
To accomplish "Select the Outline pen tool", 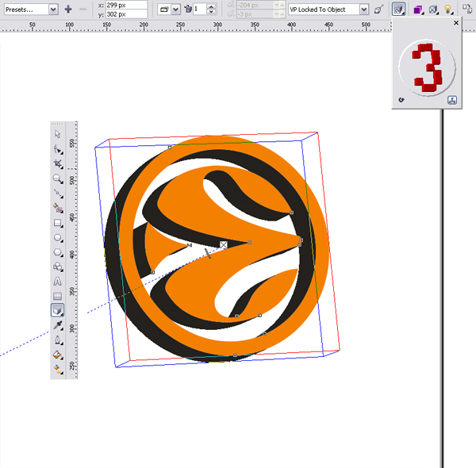I will point(57,340).
